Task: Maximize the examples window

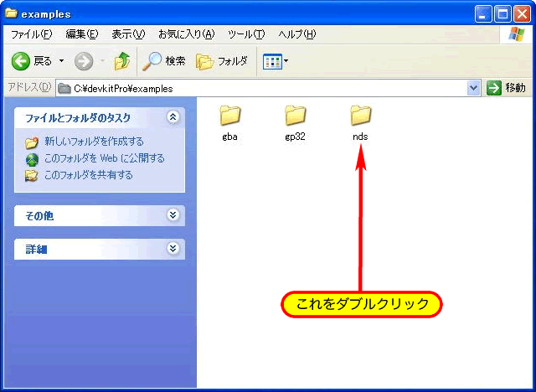Action: coord(502,14)
